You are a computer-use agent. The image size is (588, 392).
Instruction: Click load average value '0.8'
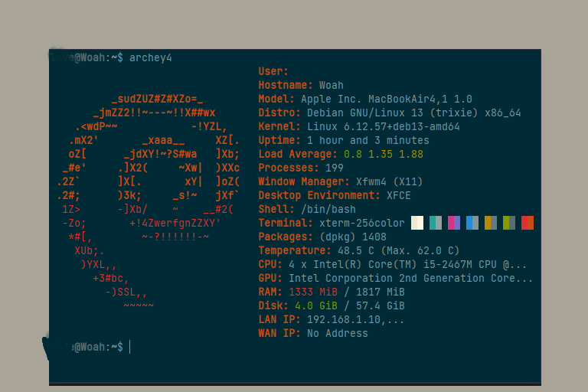coord(353,154)
